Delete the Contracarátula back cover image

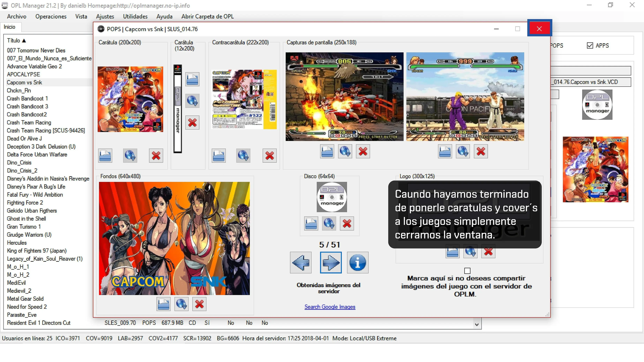point(269,156)
